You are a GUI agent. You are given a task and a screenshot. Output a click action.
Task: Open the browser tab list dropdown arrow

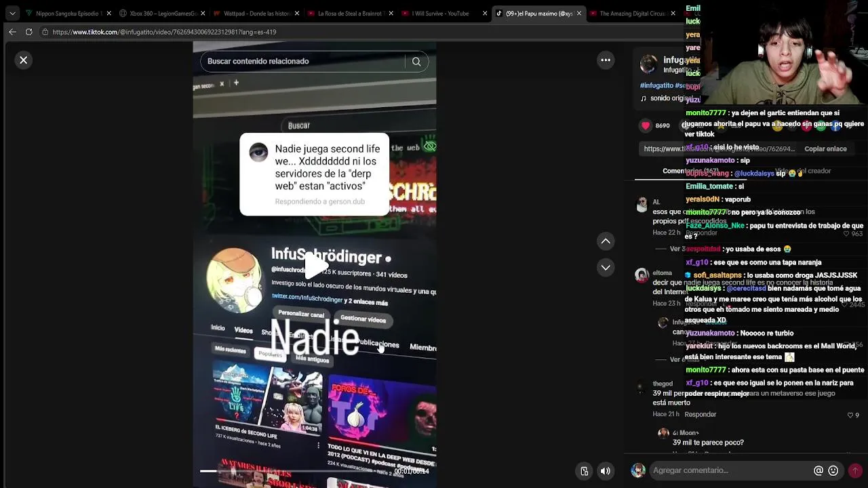[12, 14]
